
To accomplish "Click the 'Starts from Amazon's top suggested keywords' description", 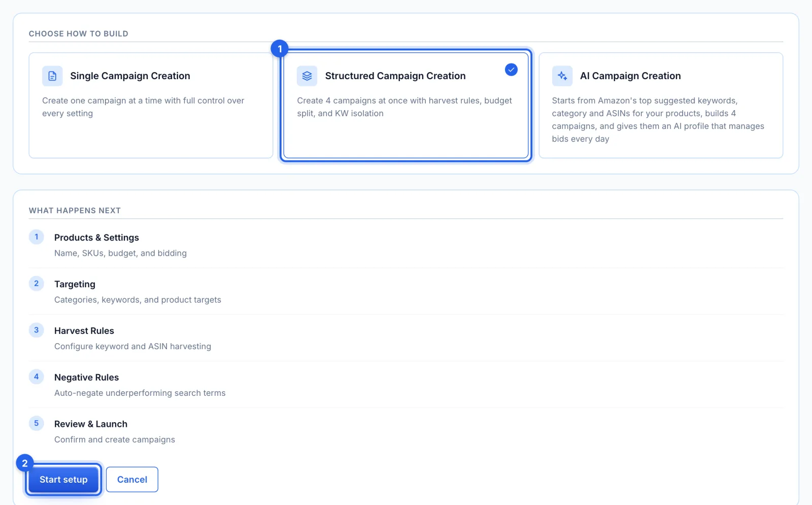I will [x=658, y=120].
